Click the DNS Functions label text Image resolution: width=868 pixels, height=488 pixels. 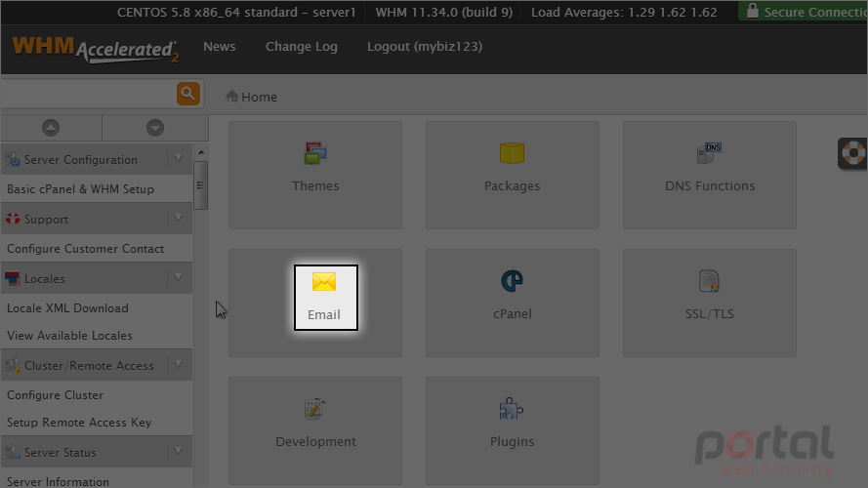(x=710, y=185)
